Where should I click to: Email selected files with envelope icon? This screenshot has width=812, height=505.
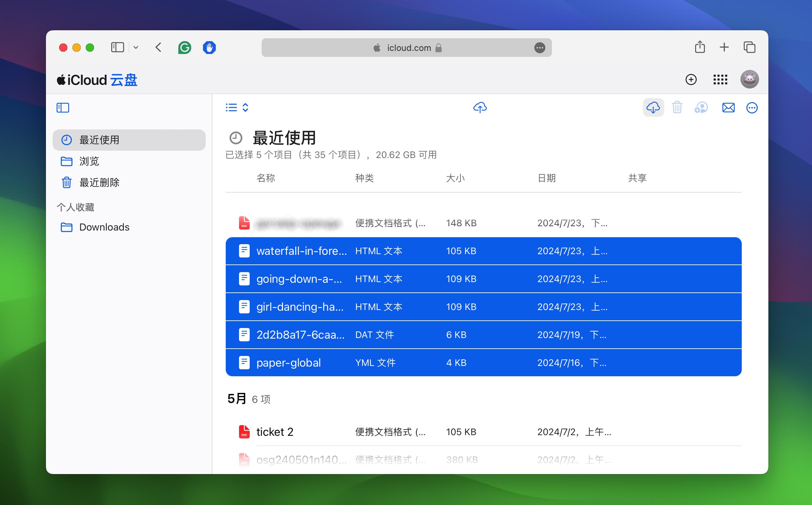pyautogui.click(x=728, y=107)
